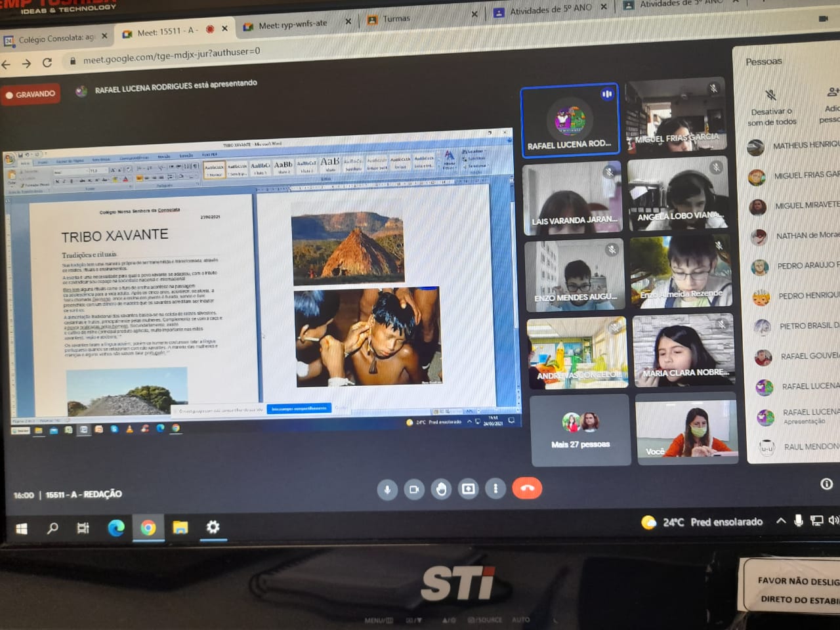Image resolution: width=840 pixels, height=630 pixels.
Task: Click the GRAVANDO recording indicator
Action: click(31, 94)
